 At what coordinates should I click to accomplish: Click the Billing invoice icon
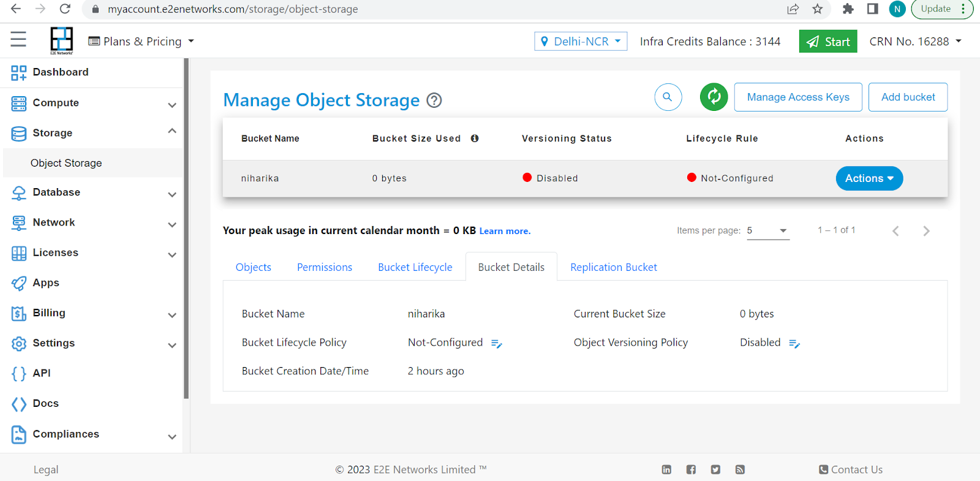coord(19,314)
